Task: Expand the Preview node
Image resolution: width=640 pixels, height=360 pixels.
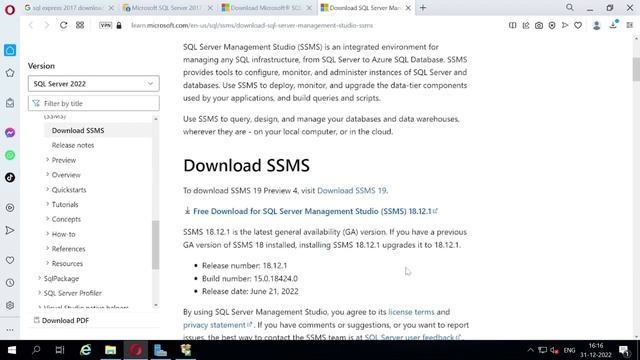Action: (x=47, y=160)
